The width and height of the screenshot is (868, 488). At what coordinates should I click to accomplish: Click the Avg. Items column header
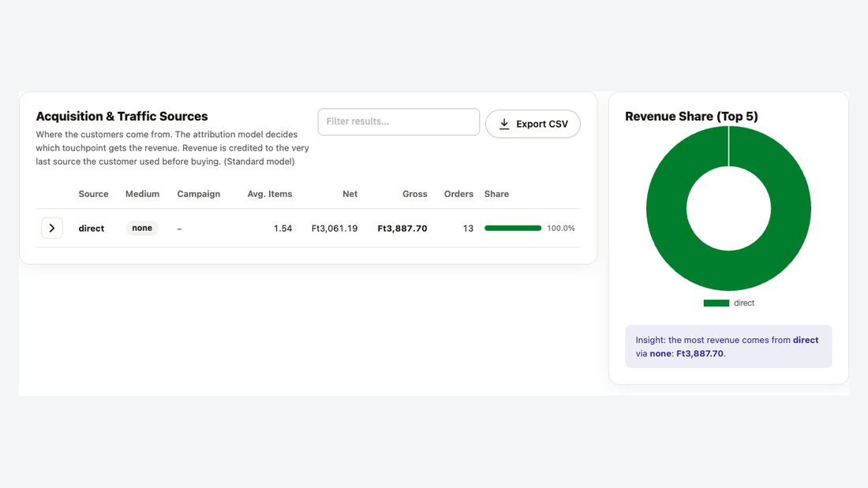pyautogui.click(x=270, y=194)
